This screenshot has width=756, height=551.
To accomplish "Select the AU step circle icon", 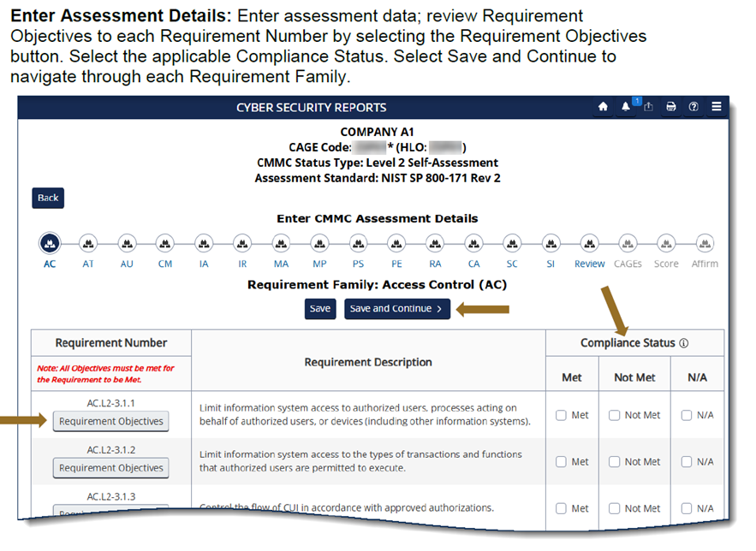I will click(x=127, y=244).
